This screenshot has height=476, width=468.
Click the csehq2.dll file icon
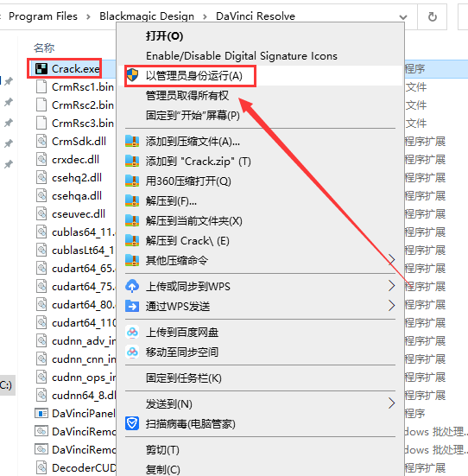[41, 178]
